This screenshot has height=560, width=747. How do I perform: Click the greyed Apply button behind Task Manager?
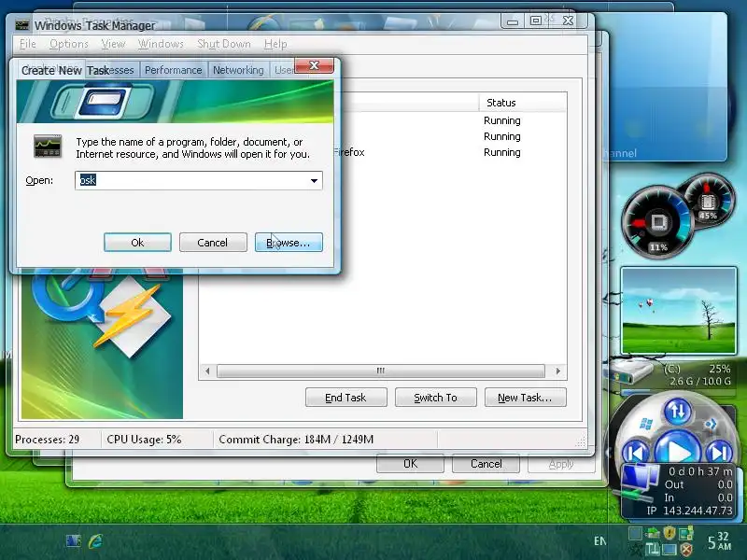(561, 464)
